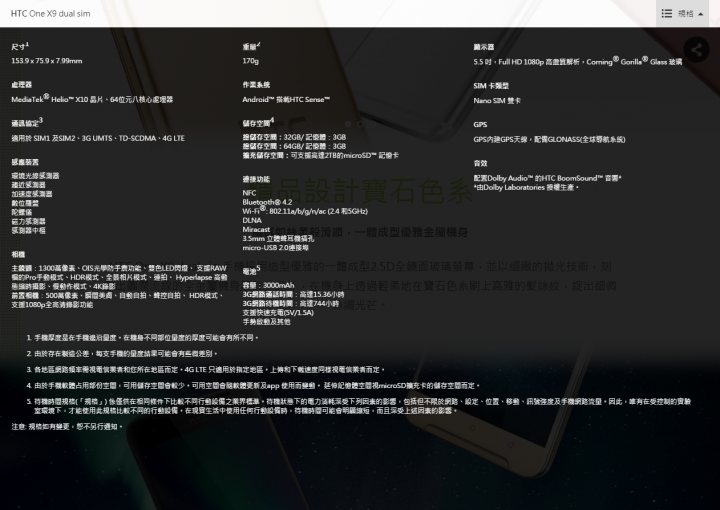Click the 3G talk time 15.36 hours line

293,295
